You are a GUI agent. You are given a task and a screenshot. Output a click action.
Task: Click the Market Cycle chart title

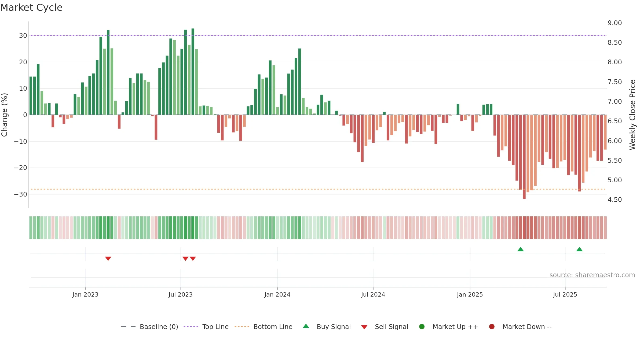pyautogui.click(x=31, y=8)
